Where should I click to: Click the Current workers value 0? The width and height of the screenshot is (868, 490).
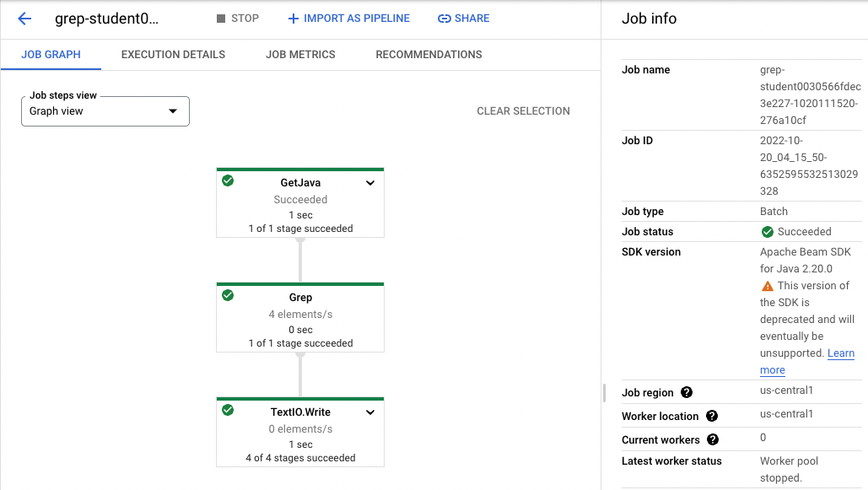click(763, 438)
